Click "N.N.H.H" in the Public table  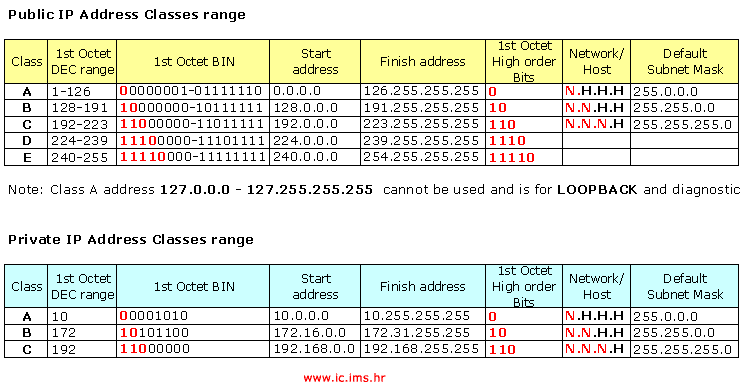(x=594, y=108)
